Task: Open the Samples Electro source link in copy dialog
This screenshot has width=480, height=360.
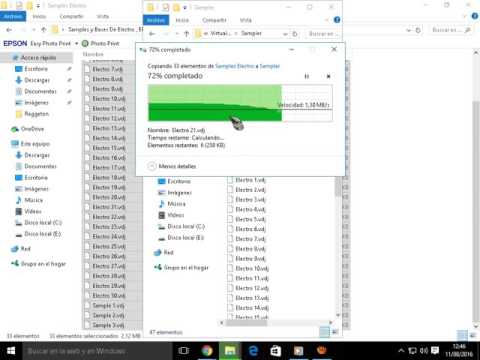Action: (235, 66)
